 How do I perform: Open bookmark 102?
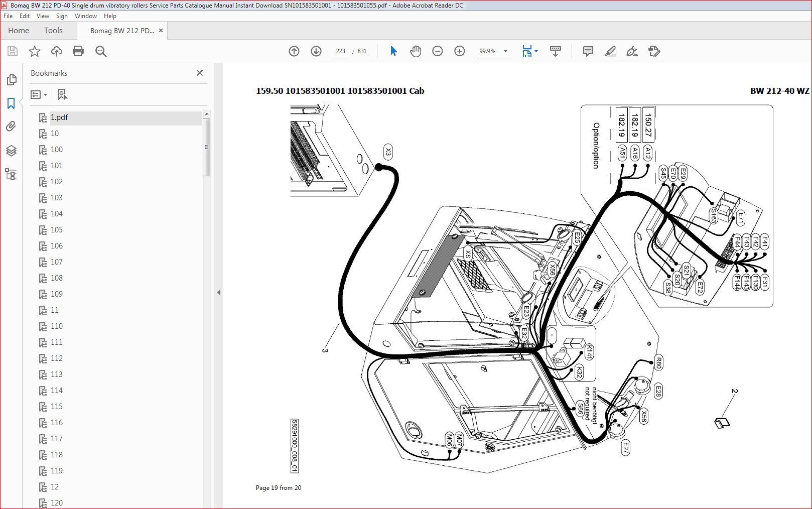[56, 182]
